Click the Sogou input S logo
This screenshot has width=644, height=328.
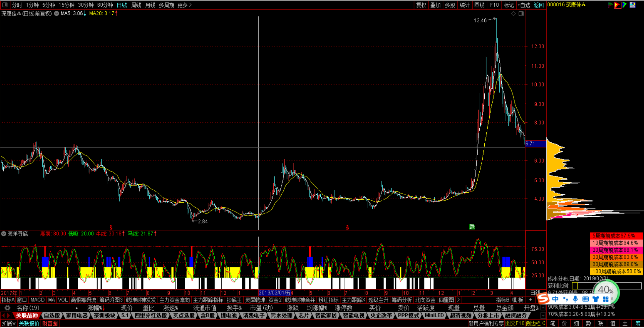[x=543, y=298]
